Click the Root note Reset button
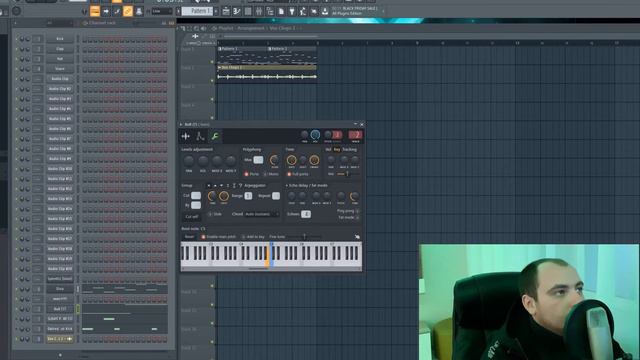The width and height of the screenshot is (640, 360). coord(189,237)
